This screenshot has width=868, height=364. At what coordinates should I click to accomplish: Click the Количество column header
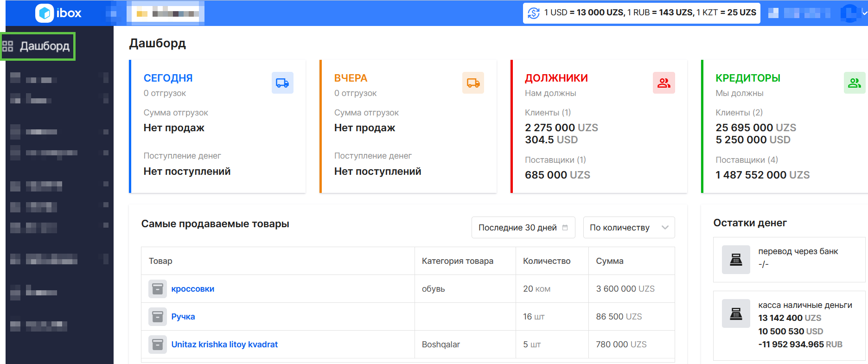point(547,261)
